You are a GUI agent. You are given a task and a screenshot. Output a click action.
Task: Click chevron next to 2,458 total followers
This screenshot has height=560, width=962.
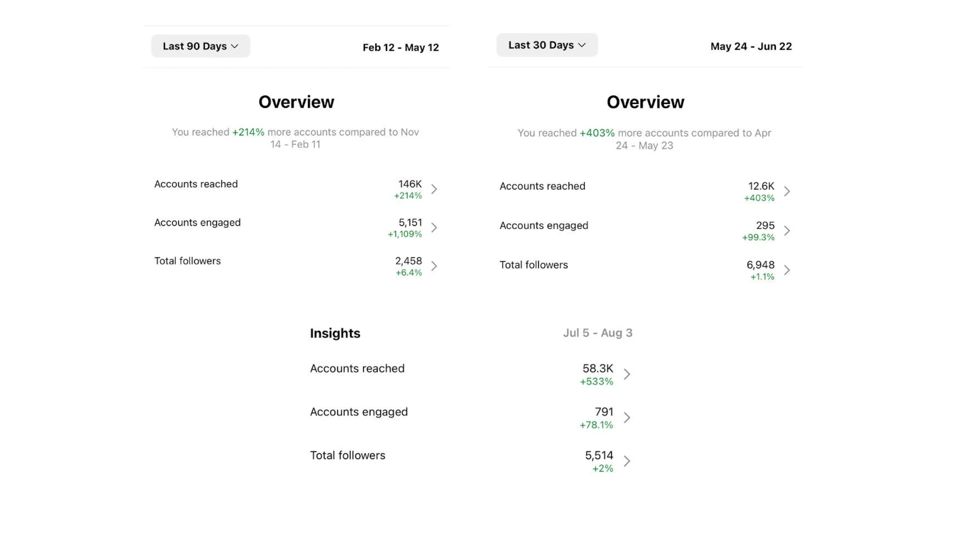click(x=434, y=266)
